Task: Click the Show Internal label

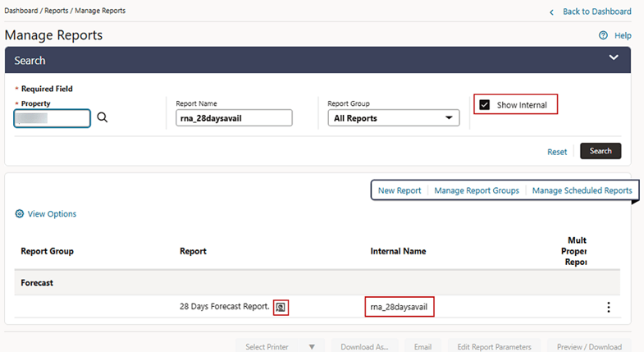Action: (522, 105)
